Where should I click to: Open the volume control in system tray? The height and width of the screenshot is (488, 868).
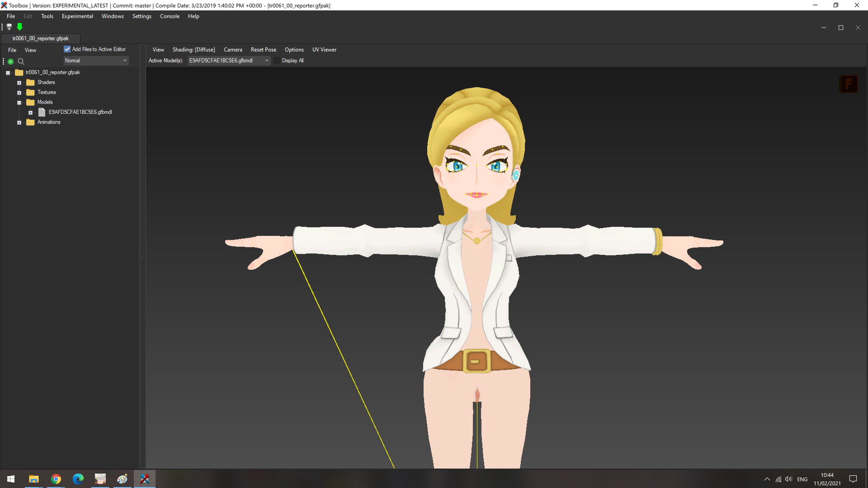789,479
